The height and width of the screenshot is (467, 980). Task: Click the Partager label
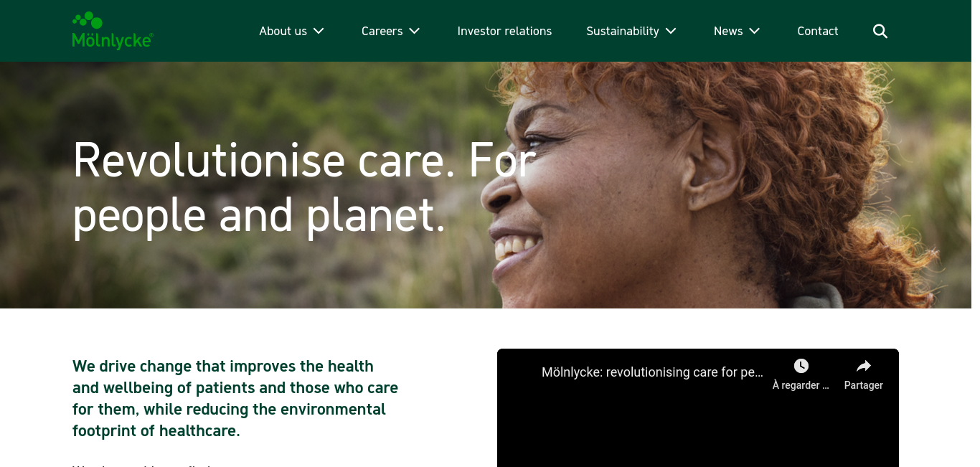[x=864, y=385]
